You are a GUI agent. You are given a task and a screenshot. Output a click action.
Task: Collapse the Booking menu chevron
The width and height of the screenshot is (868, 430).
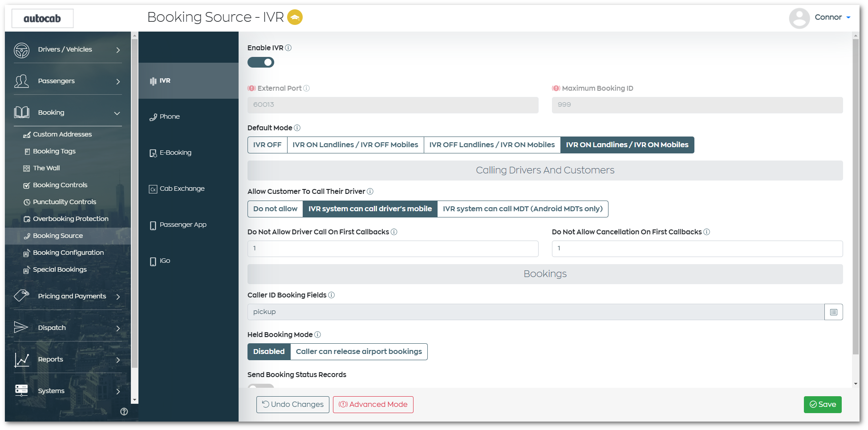[x=117, y=113]
